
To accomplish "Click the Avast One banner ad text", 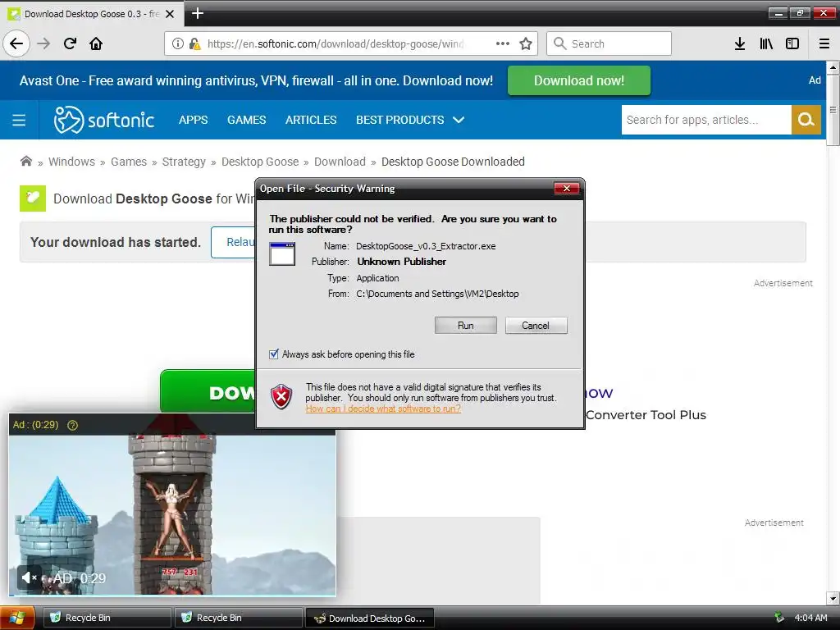I will click(x=256, y=80).
